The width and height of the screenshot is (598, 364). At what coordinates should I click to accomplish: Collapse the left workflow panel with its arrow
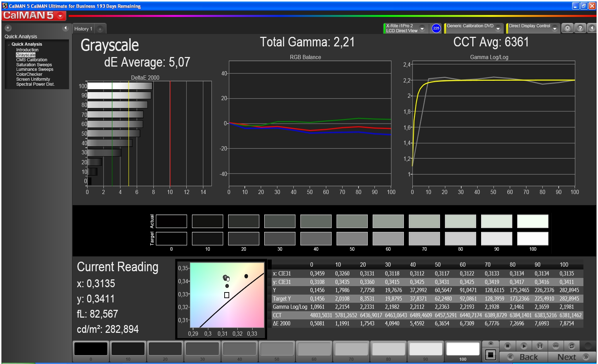[x=65, y=28]
